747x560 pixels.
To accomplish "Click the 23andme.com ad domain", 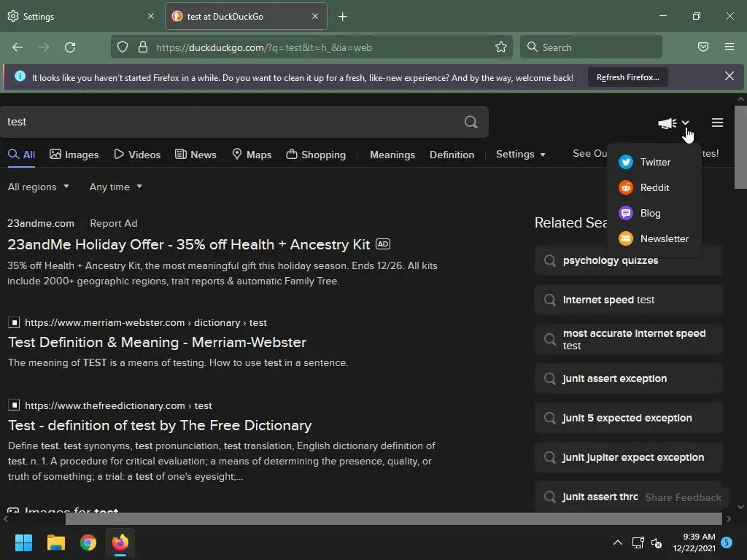I will [41, 223].
